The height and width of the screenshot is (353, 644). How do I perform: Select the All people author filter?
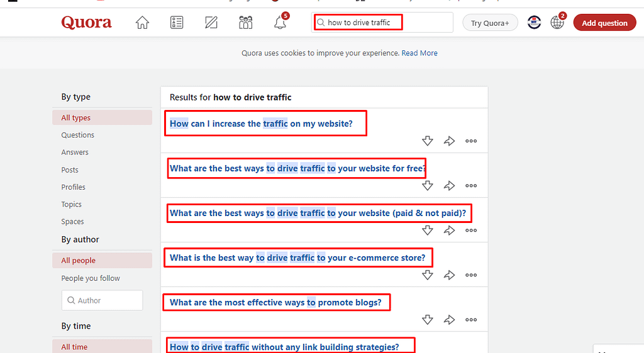[103, 260]
